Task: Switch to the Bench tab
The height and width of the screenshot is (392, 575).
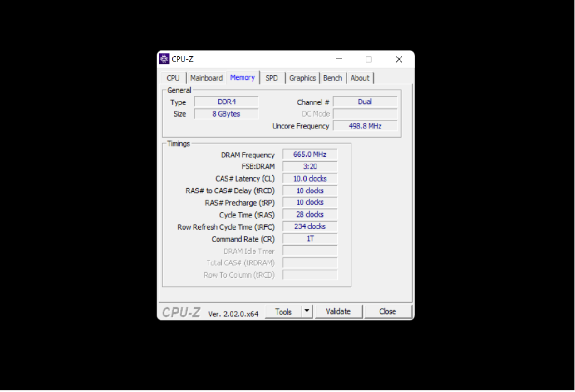Action: (333, 78)
